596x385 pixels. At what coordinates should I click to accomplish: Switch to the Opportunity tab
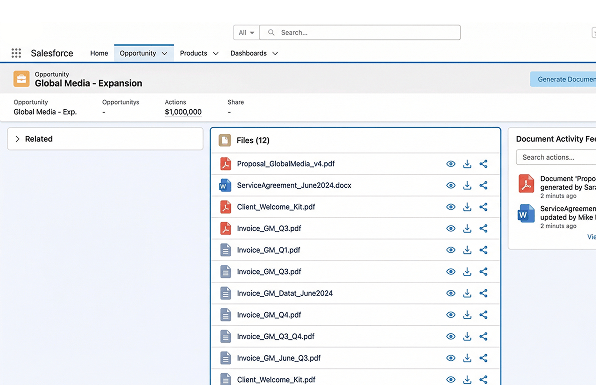(x=138, y=53)
